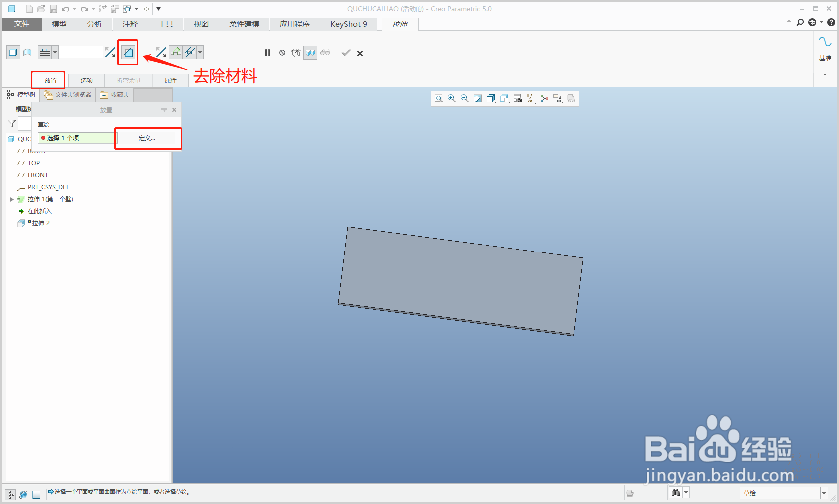Open sheetmetal options dropdown arrow
This screenshot has height=504, width=839.
tap(200, 52)
